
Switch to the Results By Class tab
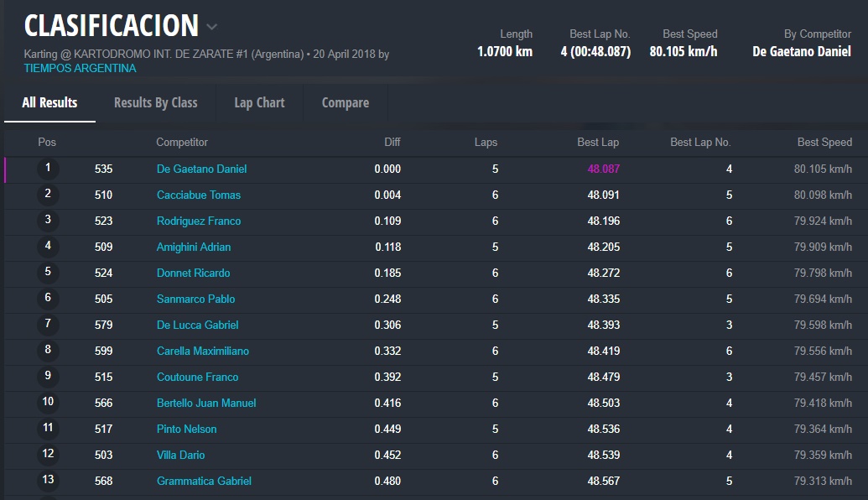pyautogui.click(x=155, y=102)
